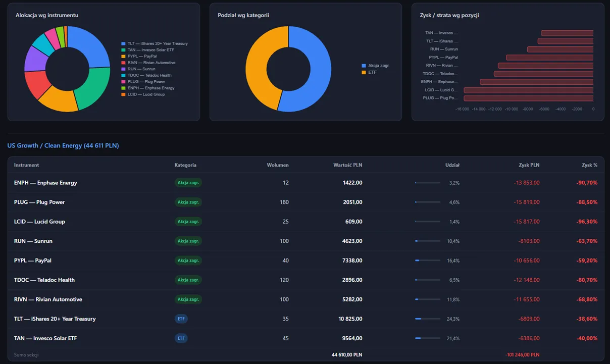Click the ETF badge in TLT row

click(x=181, y=319)
